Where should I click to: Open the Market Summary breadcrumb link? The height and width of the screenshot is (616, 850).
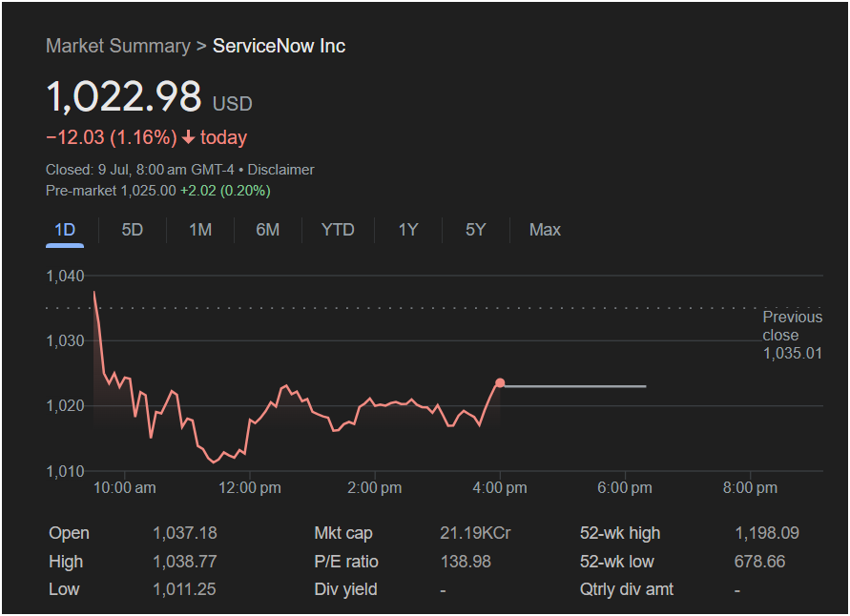tap(118, 46)
